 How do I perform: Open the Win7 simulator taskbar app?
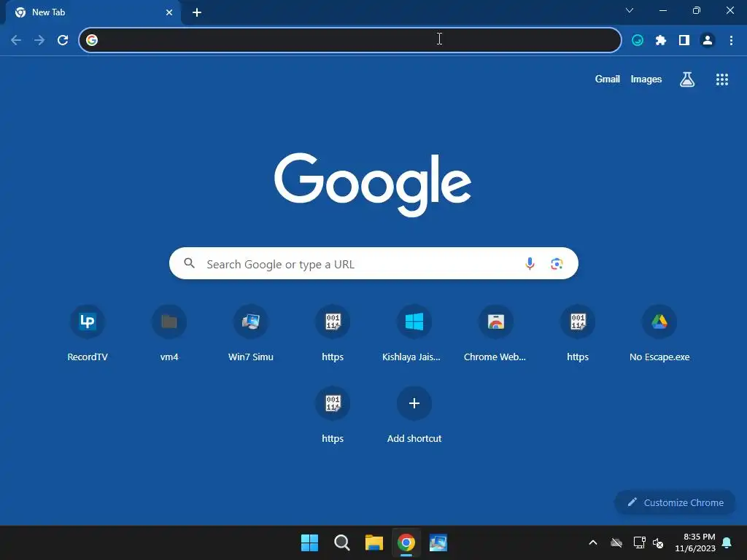pyautogui.click(x=438, y=542)
